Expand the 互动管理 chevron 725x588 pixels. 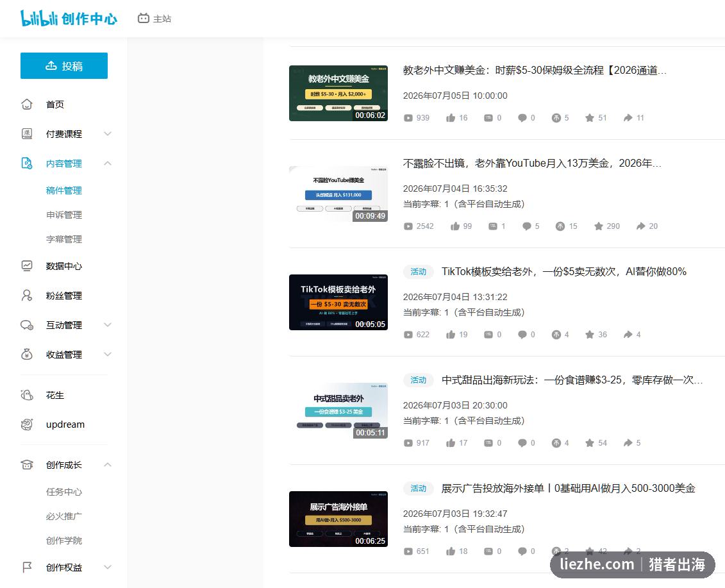pos(108,324)
